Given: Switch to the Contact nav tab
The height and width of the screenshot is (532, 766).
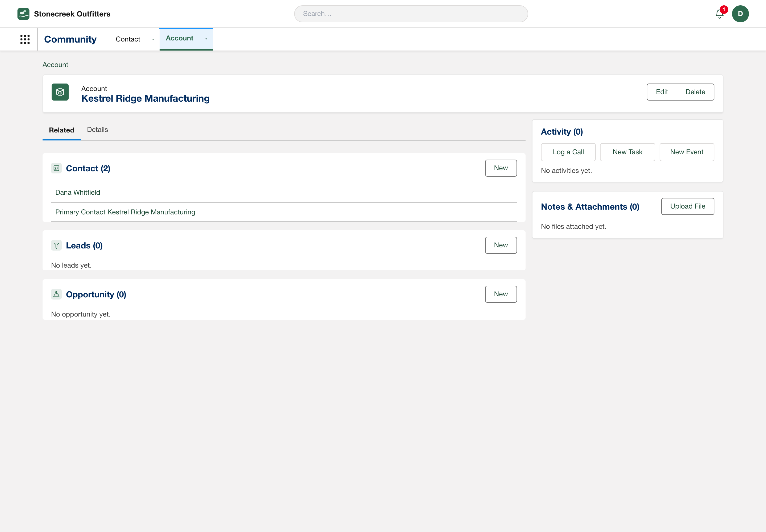Looking at the screenshot, I should pyautogui.click(x=128, y=39).
